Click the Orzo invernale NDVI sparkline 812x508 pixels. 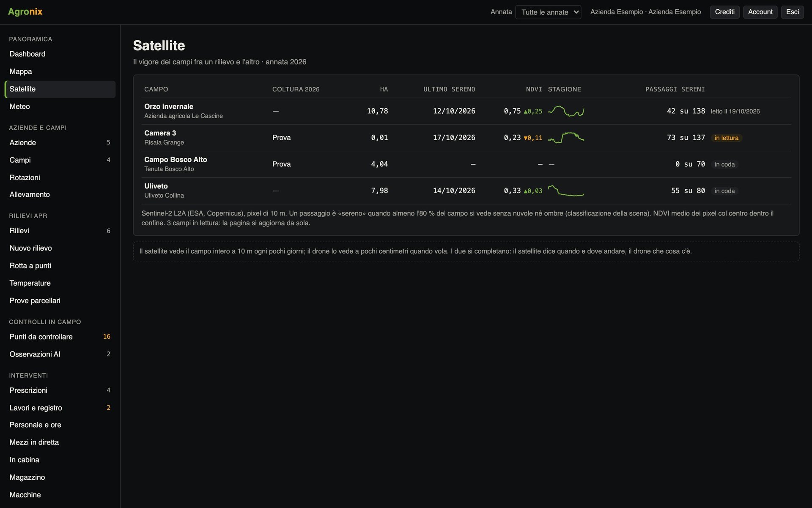pos(566,111)
